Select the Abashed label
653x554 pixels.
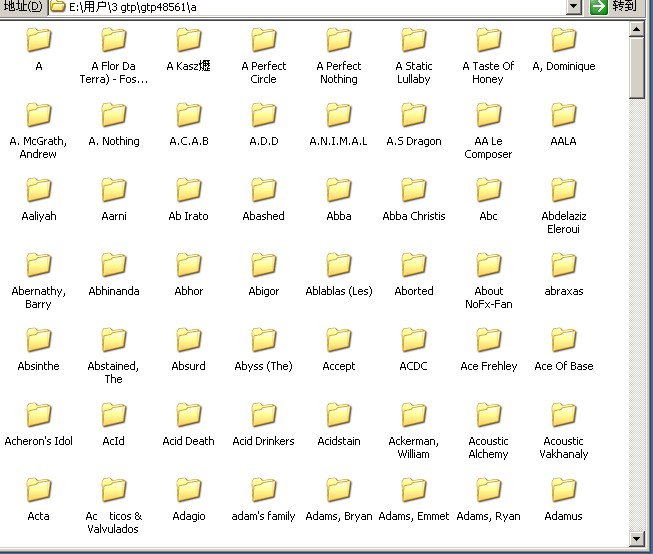click(x=264, y=216)
